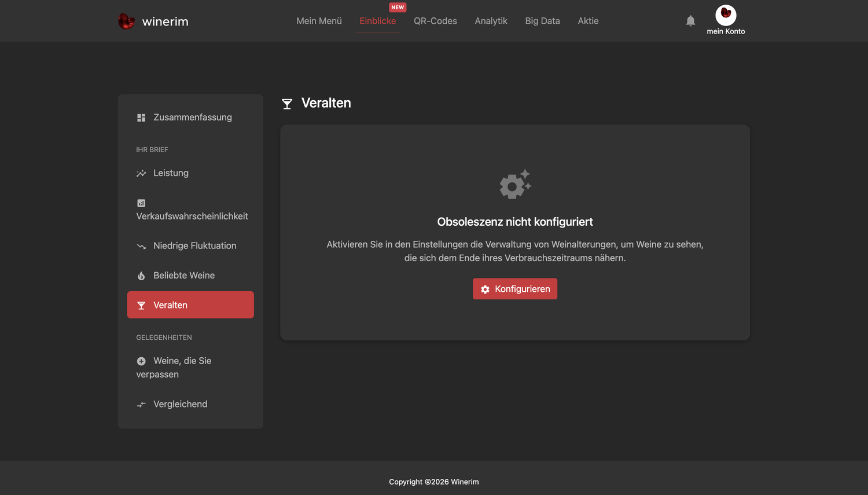Click the Zusammenfassung dashboard icon
Viewport: 868px width, 495px height.
pos(141,118)
